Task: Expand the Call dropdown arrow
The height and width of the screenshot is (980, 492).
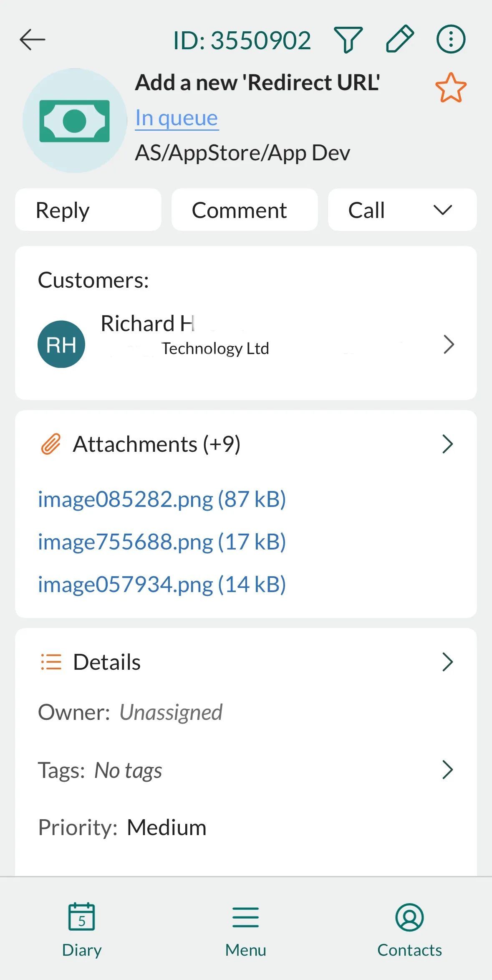Action: click(x=442, y=210)
